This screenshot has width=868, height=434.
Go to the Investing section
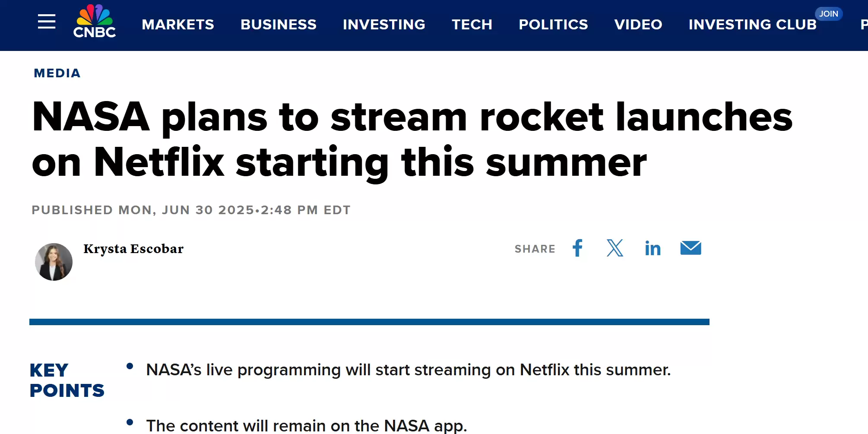[384, 25]
